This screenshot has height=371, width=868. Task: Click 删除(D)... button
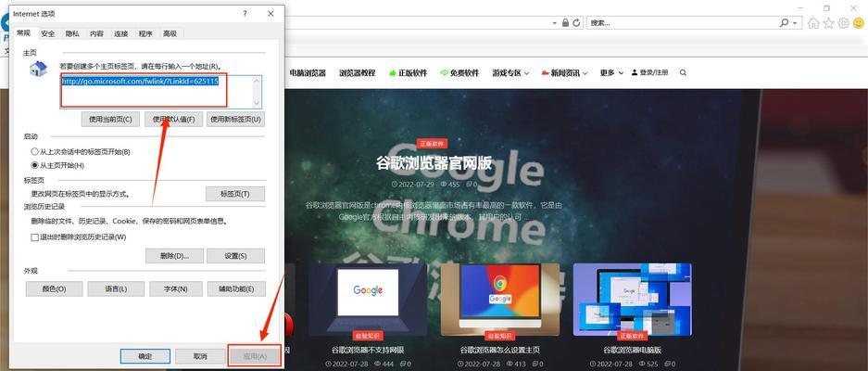click(x=174, y=256)
